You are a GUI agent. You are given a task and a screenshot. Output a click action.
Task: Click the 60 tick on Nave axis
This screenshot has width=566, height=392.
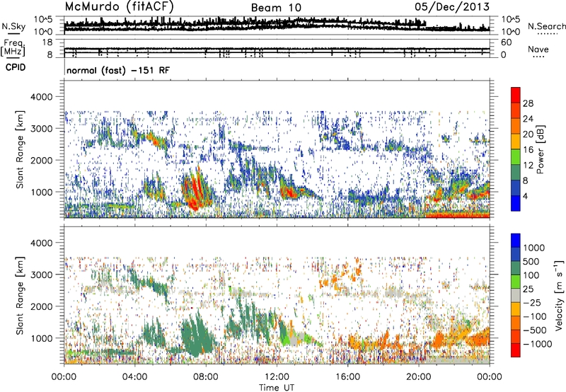click(x=506, y=42)
